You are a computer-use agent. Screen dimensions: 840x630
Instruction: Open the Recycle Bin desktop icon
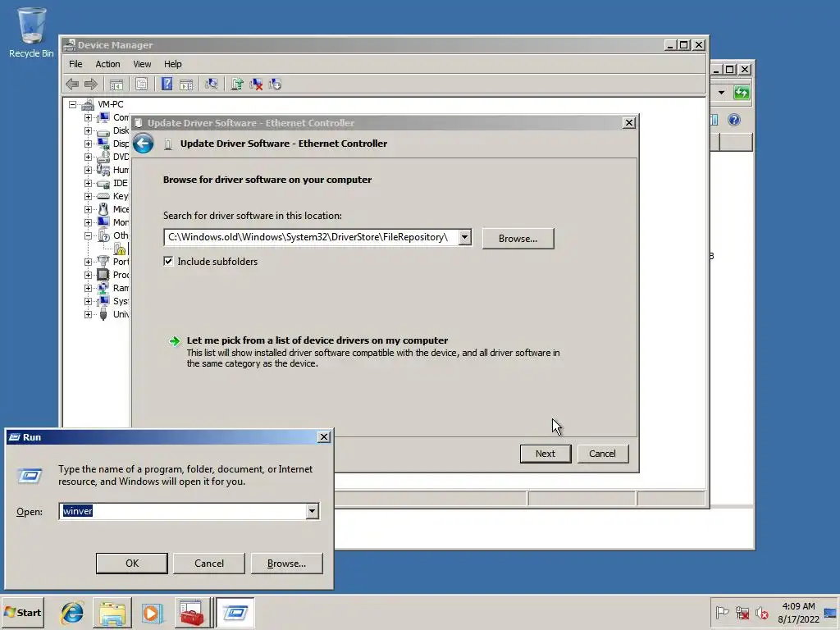click(x=31, y=32)
